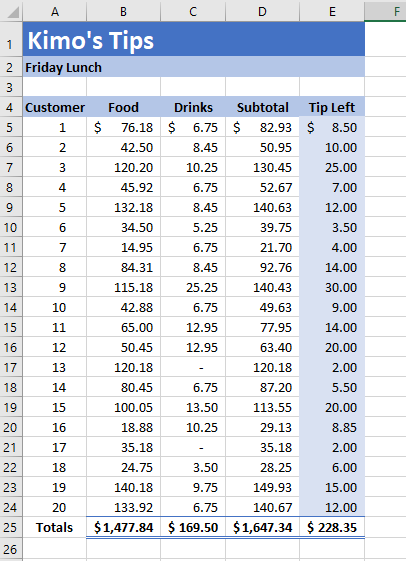
Task: Select column F header
Action: (x=385, y=11)
